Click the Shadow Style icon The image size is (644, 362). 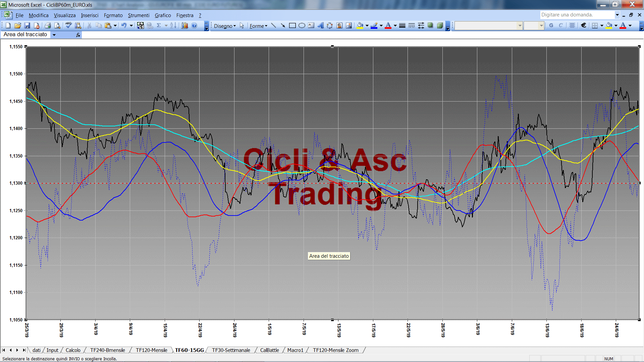pos(430,25)
